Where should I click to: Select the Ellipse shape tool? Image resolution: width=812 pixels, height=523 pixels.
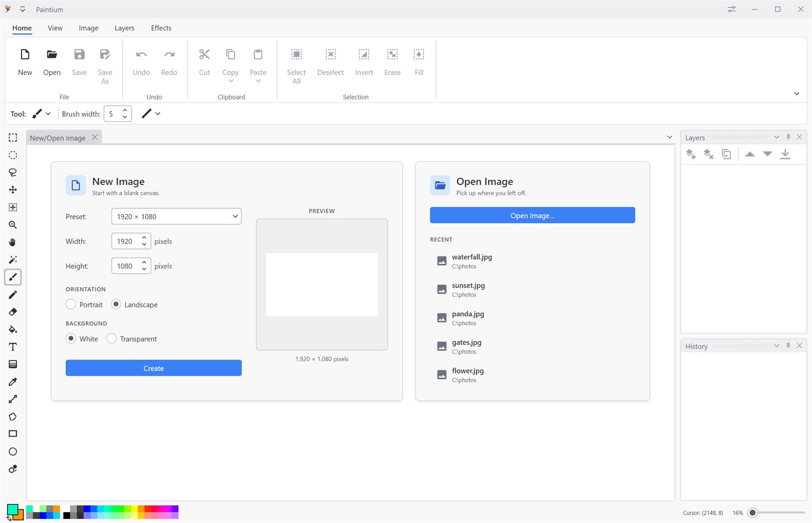click(13, 451)
